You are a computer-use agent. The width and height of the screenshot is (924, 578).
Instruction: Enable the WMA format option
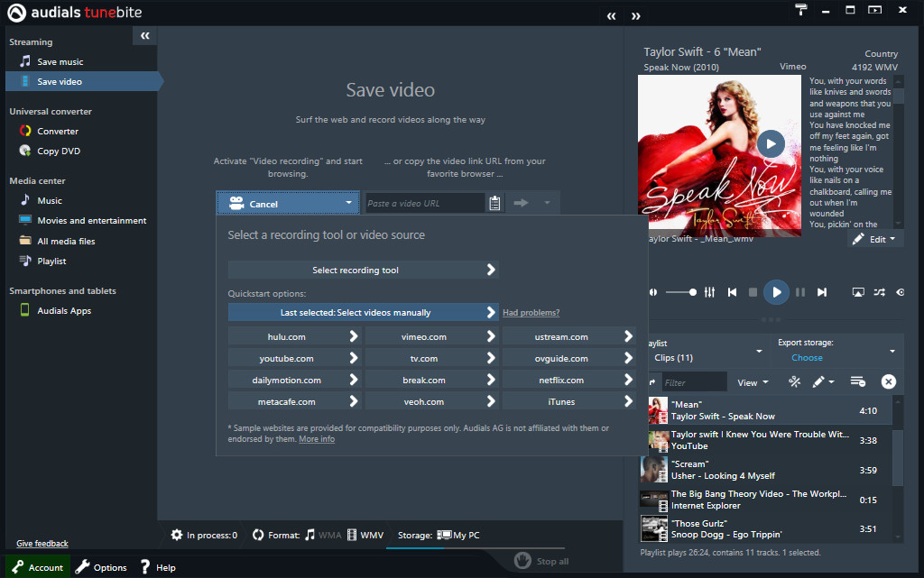click(326, 534)
